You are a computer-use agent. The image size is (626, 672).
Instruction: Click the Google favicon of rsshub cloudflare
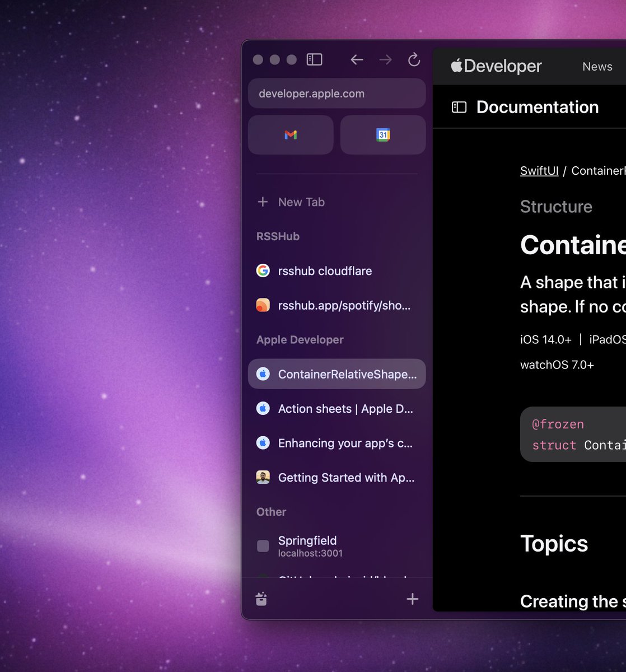263,271
